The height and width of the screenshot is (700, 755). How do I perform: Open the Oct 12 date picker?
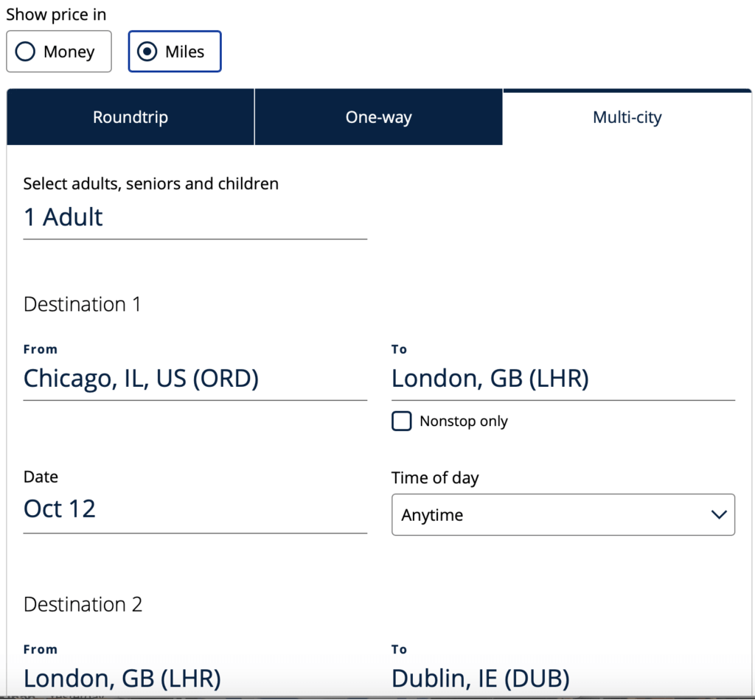click(195, 509)
